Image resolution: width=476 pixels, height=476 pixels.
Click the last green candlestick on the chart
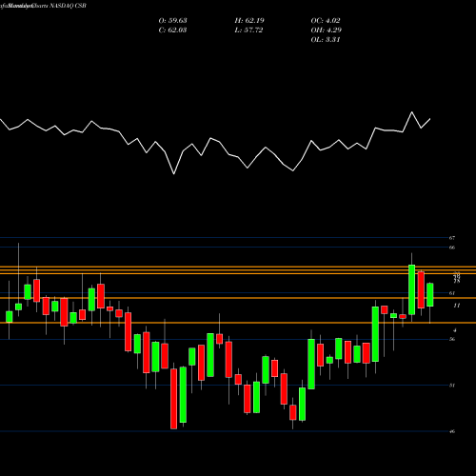coord(430,295)
